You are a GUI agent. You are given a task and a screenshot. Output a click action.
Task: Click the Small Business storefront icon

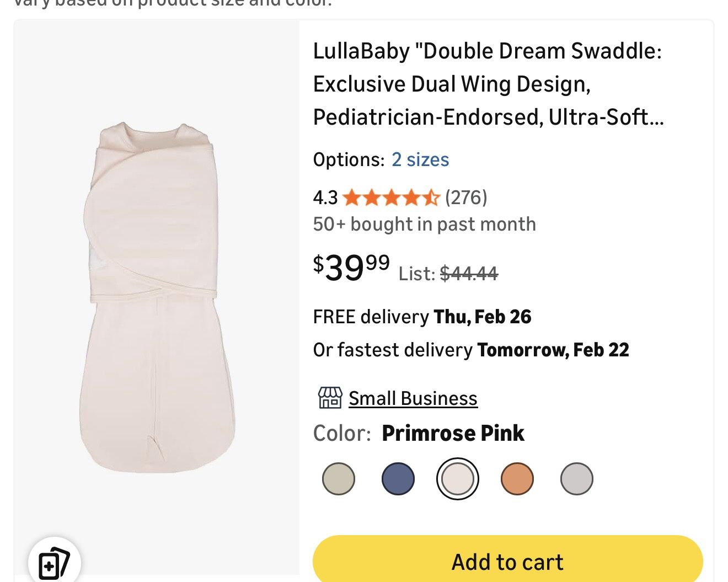330,398
